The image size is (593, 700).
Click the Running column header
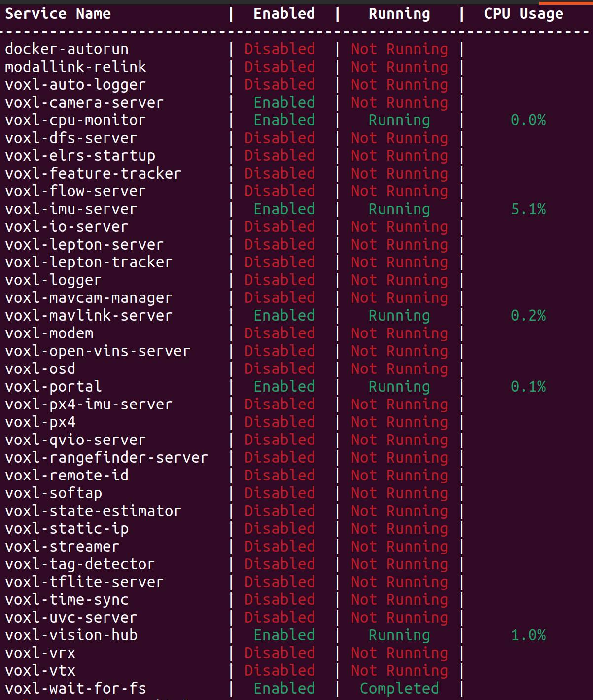399,14
